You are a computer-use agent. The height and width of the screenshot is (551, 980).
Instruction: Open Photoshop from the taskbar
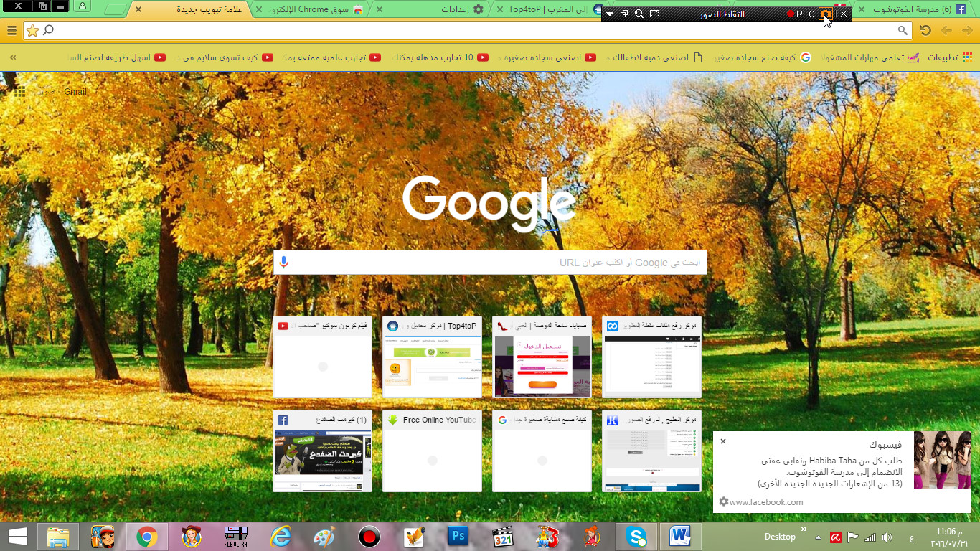[457, 536]
